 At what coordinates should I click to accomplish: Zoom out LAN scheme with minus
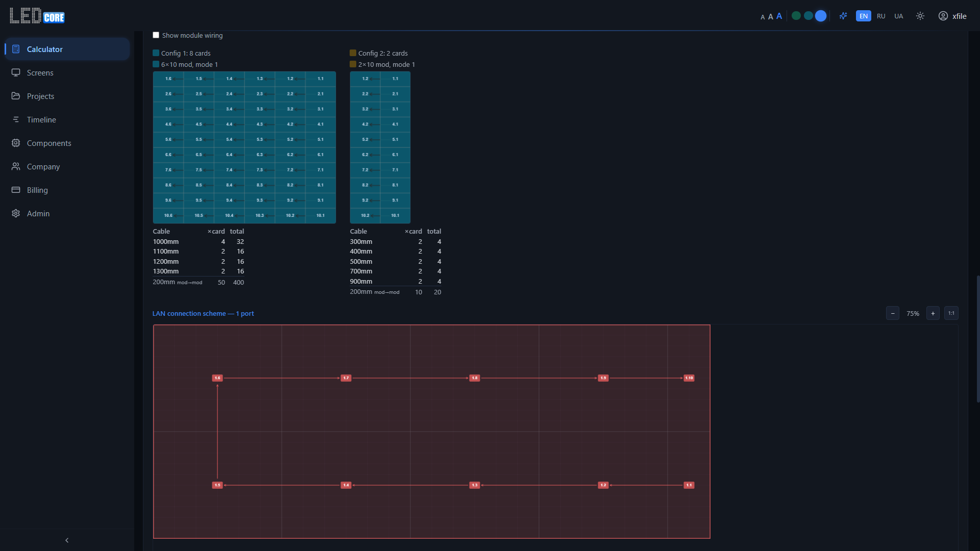(893, 313)
